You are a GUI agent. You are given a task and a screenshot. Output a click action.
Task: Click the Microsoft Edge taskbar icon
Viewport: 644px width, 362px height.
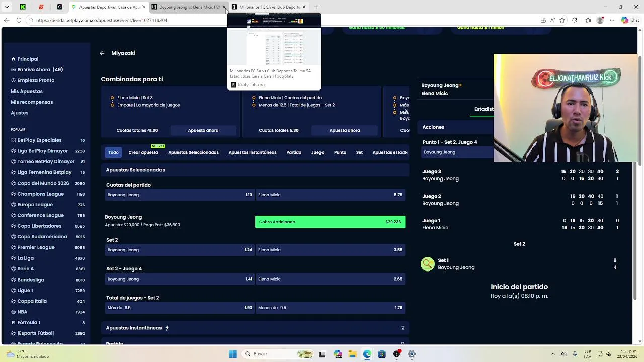[x=367, y=354]
